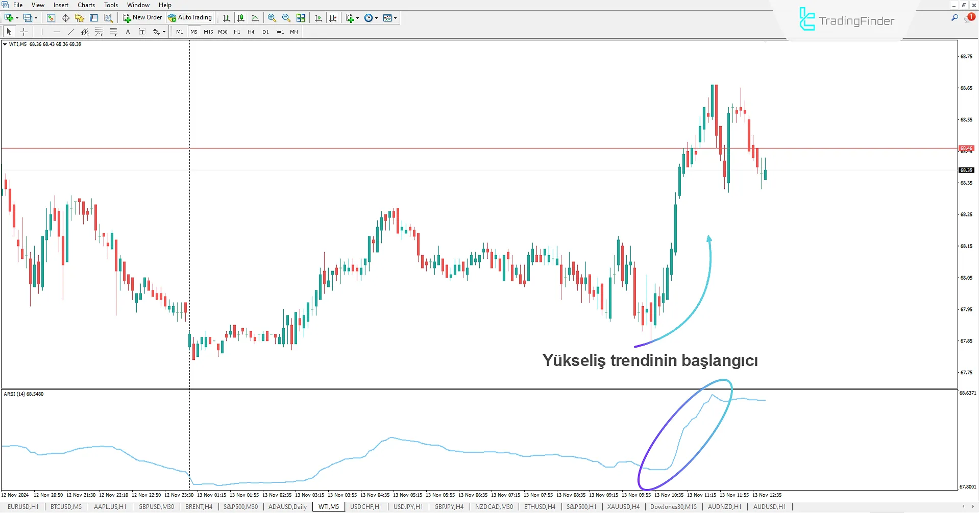
Task: Select the H4 timeframe
Action: tap(251, 32)
